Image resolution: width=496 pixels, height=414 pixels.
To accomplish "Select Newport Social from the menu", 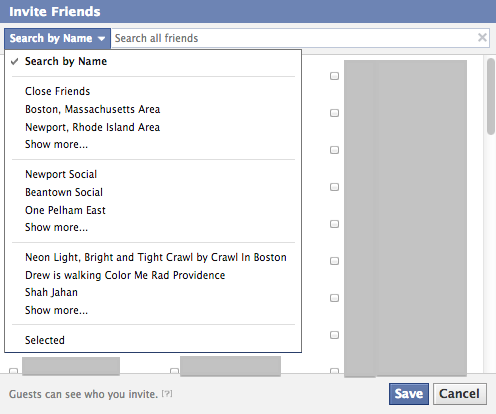I will point(61,174).
